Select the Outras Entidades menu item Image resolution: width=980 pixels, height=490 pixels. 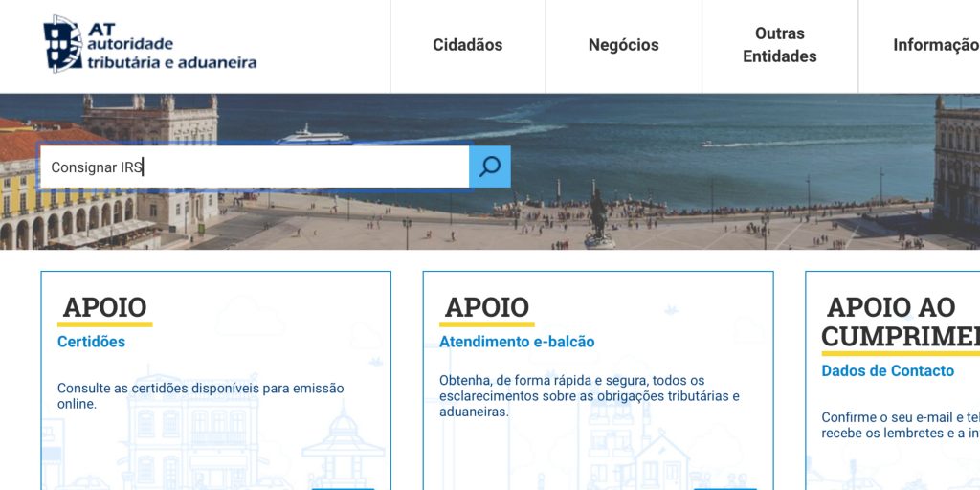779,45
